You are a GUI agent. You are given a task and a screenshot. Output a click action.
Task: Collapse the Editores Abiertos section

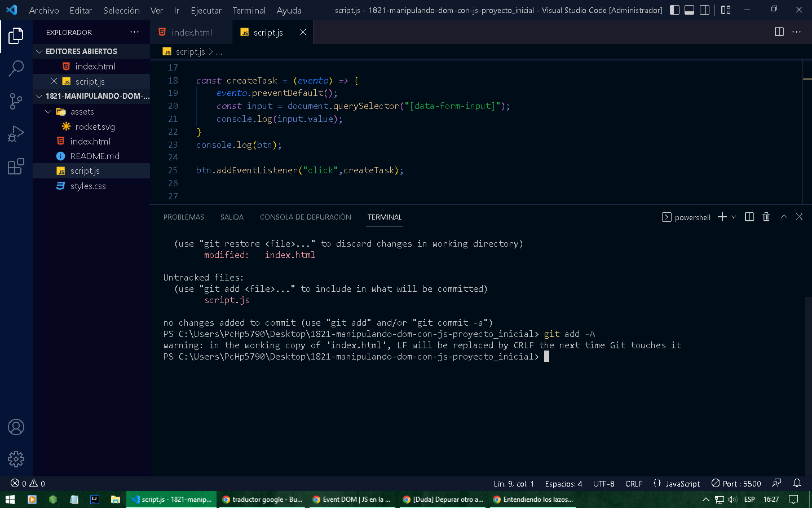click(91, 51)
